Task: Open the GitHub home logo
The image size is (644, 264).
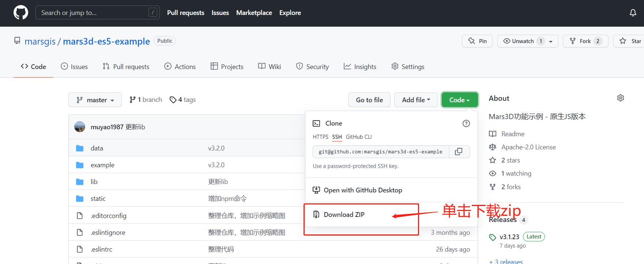Action: point(21,13)
